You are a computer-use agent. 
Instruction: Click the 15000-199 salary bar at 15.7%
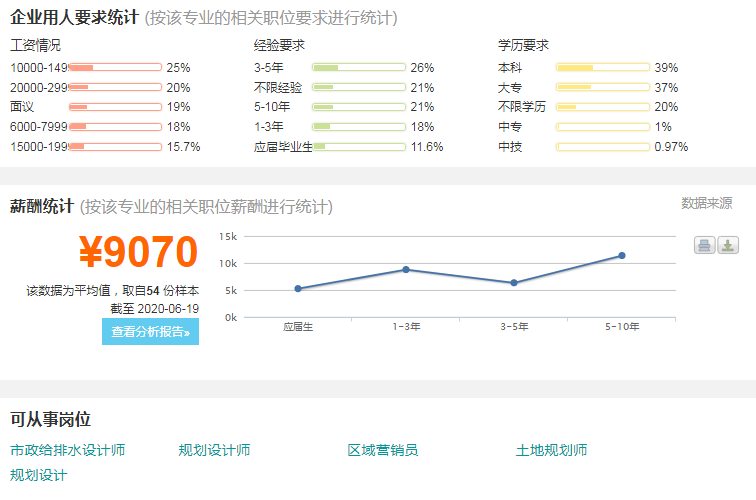pos(115,147)
